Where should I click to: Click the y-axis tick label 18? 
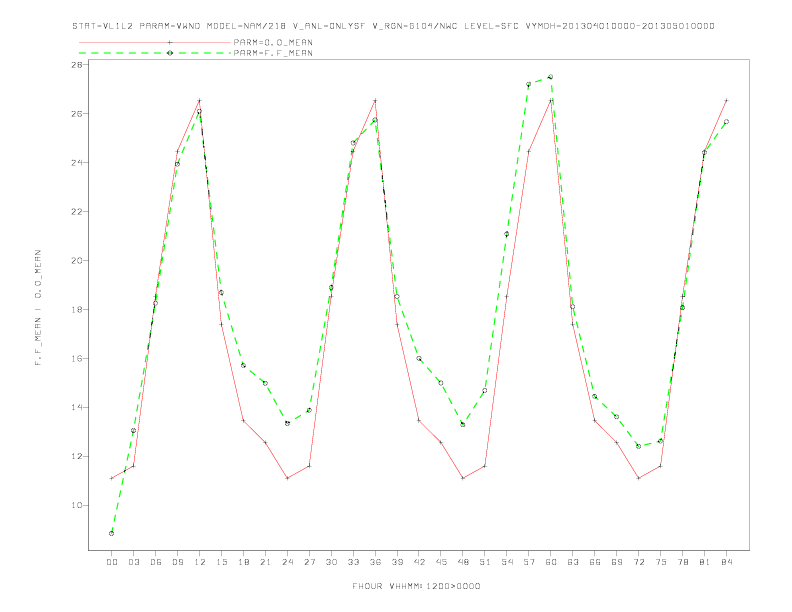point(77,310)
